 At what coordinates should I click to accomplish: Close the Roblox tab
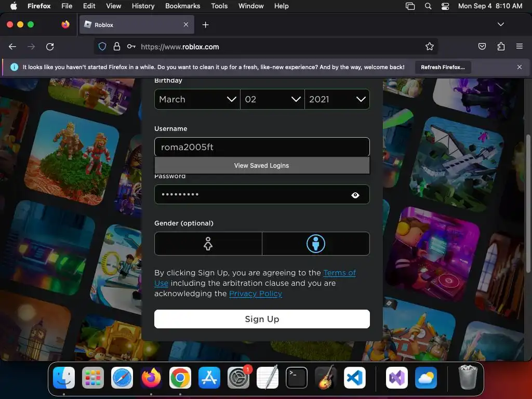tap(186, 24)
